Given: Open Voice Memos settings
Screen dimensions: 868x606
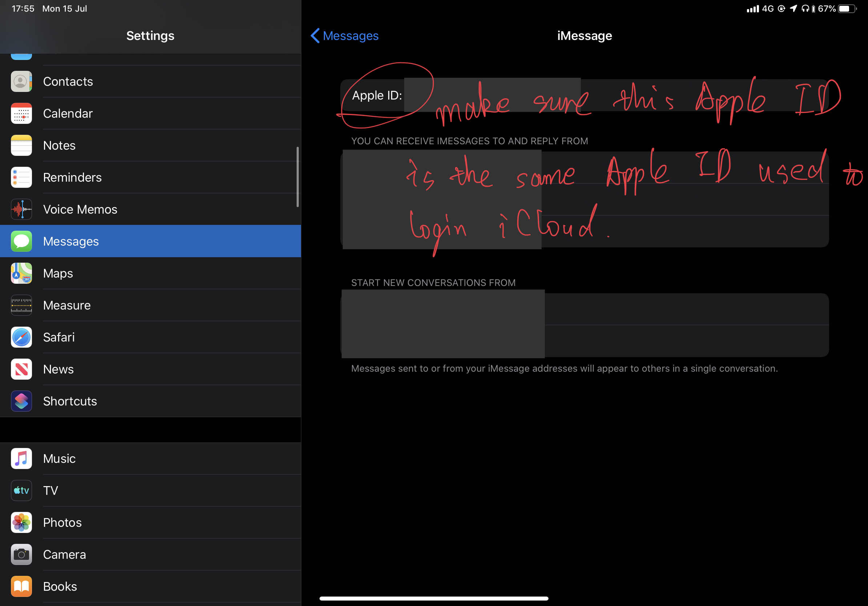Looking at the screenshot, I should coord(150,209).
